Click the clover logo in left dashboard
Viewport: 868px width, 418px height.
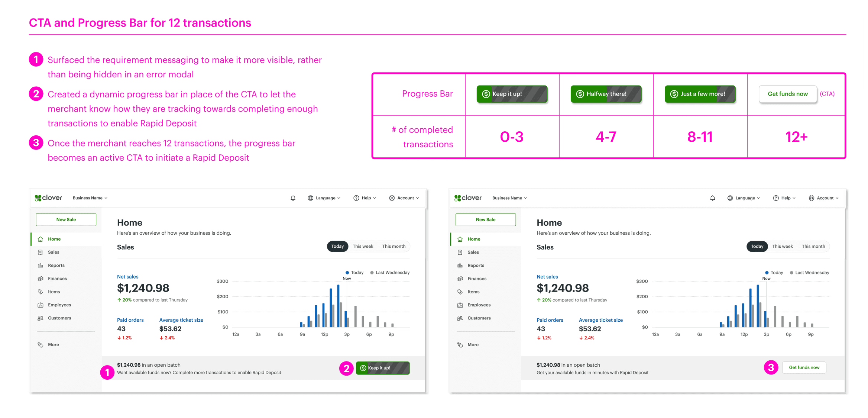[x=48, y=198]
